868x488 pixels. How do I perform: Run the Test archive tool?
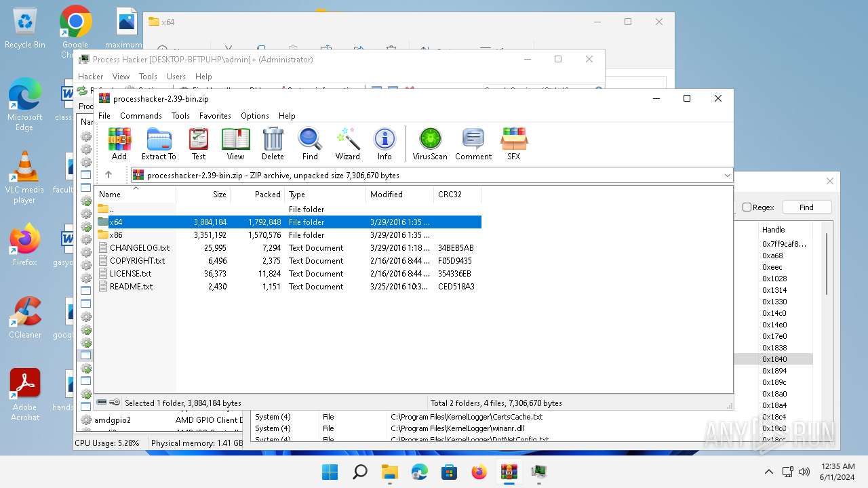[199, 144]
